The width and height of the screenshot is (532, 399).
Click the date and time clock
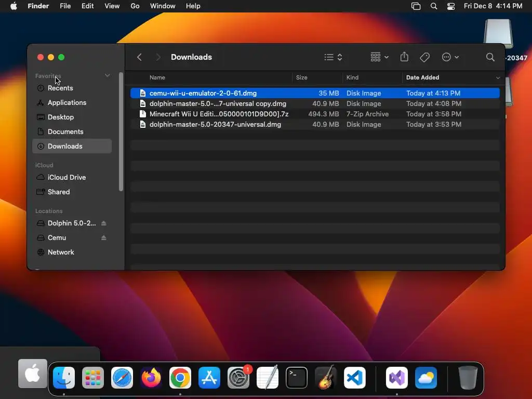coord(493,6)
